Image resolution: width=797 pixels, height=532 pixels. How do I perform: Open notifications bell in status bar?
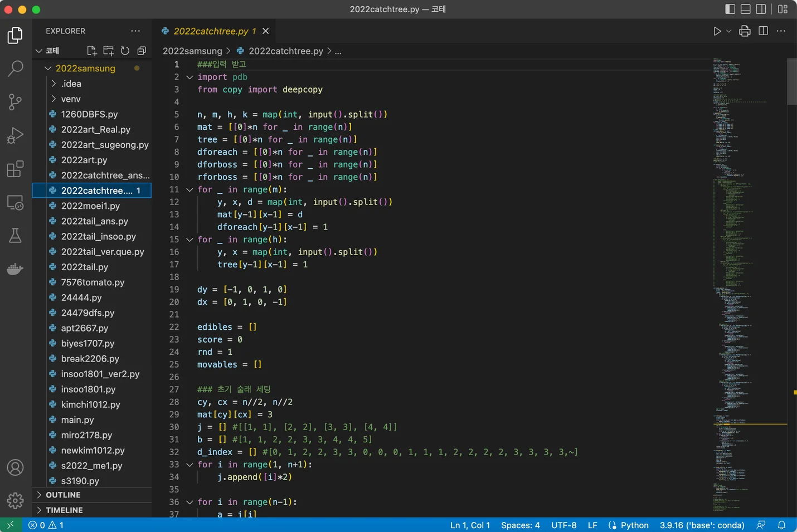point(781,525)
